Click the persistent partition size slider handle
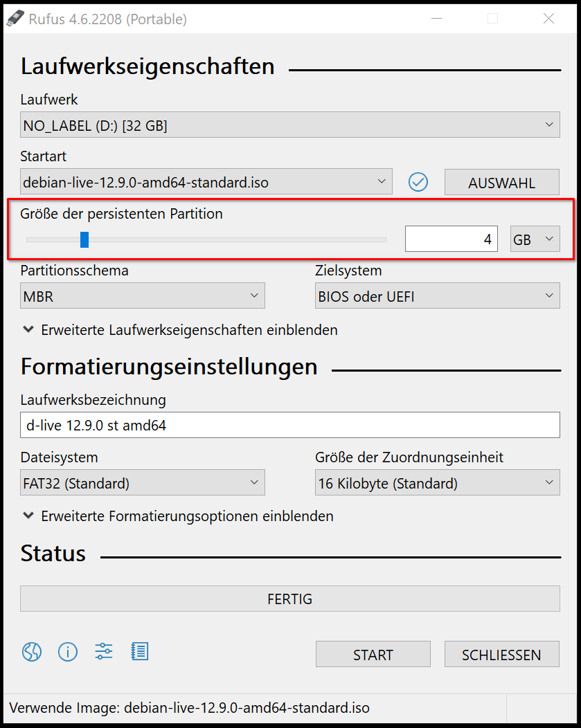Image resolution: width=581 pixels, height=728 pixels. coord(84,239)
